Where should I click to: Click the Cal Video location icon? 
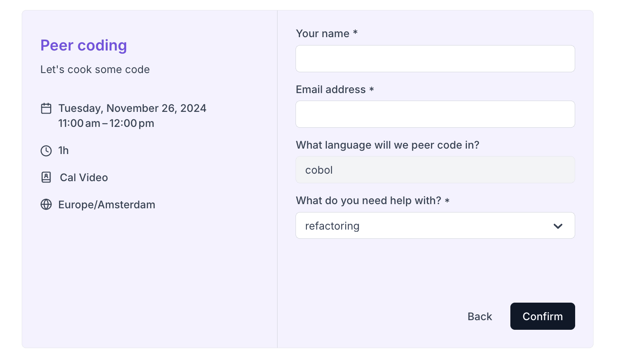tap(46, 177)
